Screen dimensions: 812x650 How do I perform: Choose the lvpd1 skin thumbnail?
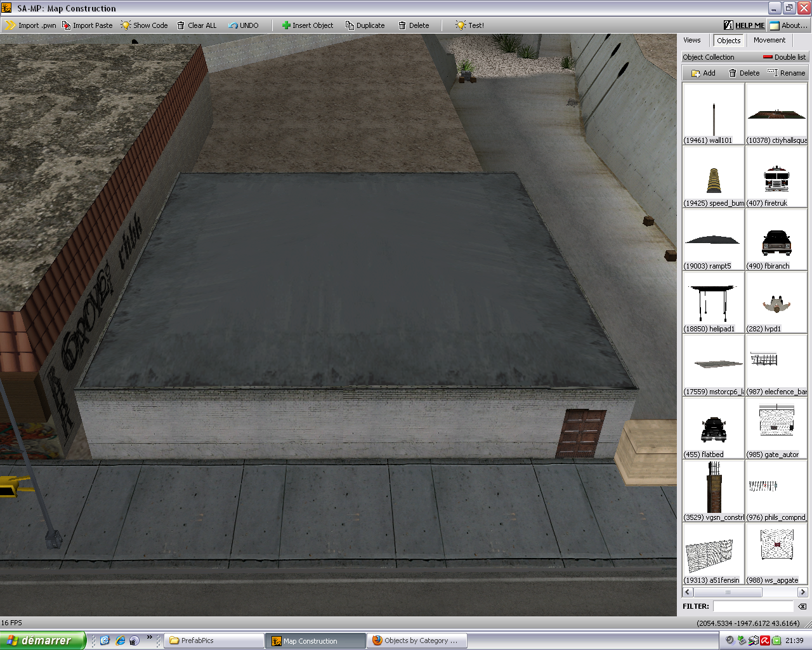point(776,303)
